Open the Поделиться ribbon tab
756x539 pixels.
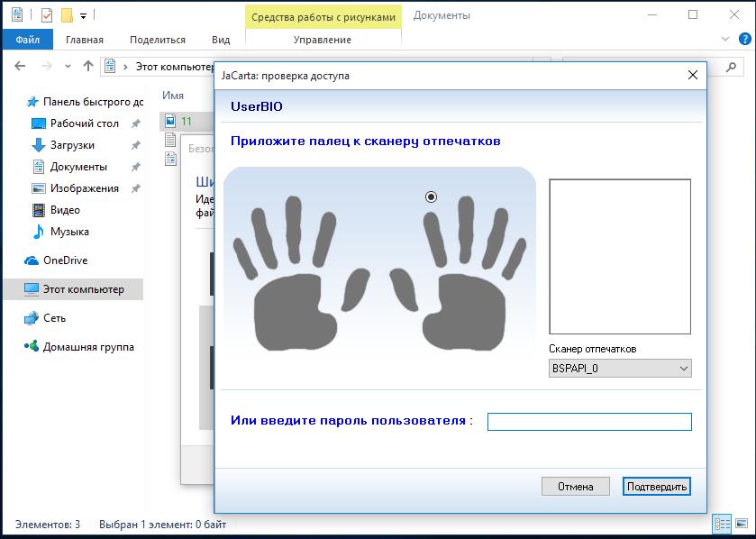(158, 40)
